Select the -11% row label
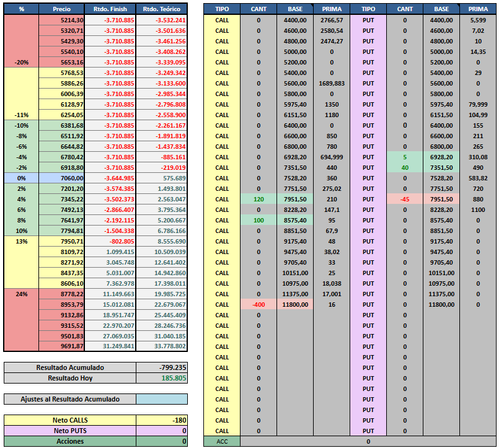The image size is (504, 448). (x=21, y=115)
